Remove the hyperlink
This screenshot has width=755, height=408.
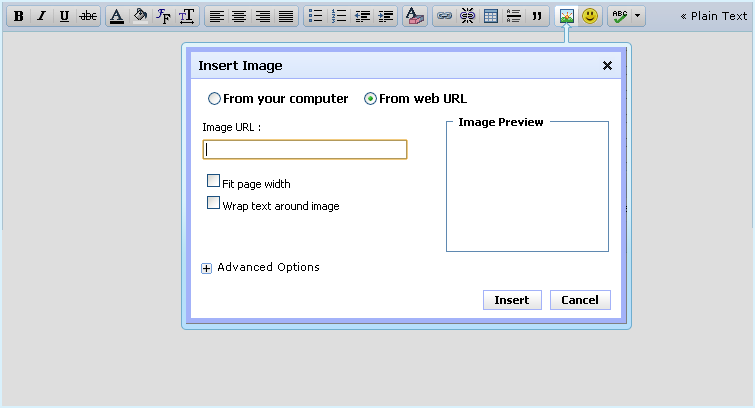[x=467, y=16]
